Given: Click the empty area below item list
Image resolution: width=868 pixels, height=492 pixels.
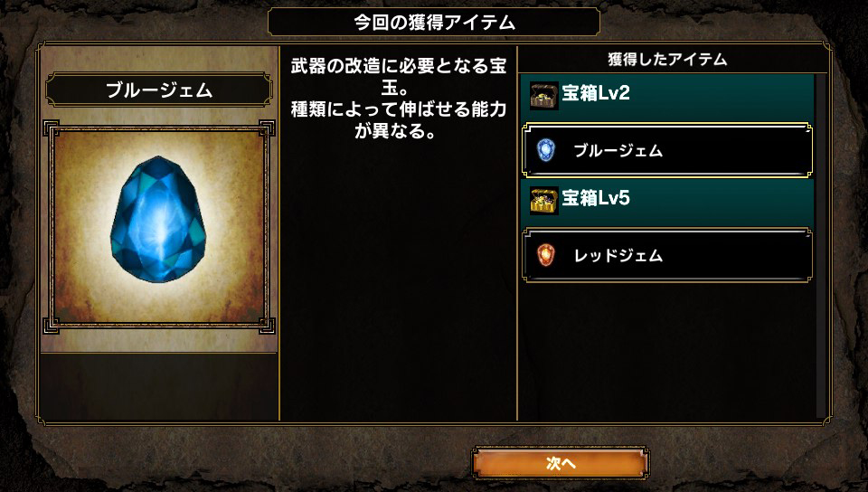Looking at the screenshot, I should [667, 352].
